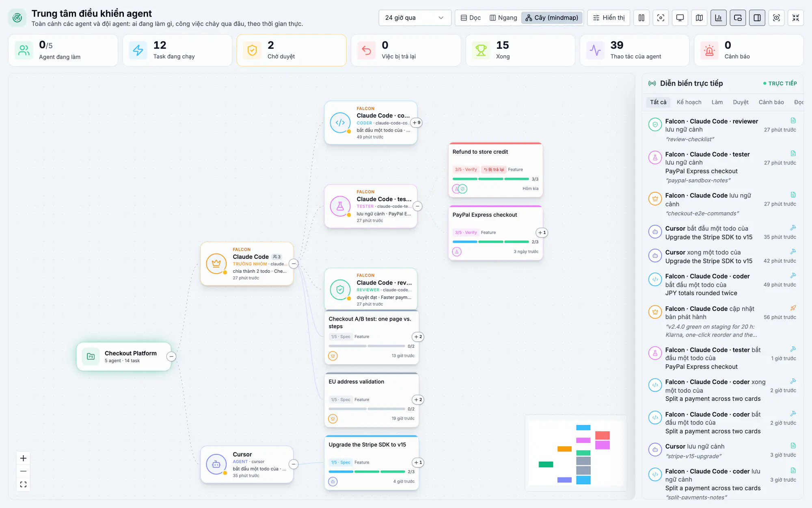Collapse the Claude Code team lead node
Screen dimensions: 812x508
tap(294, 263)
